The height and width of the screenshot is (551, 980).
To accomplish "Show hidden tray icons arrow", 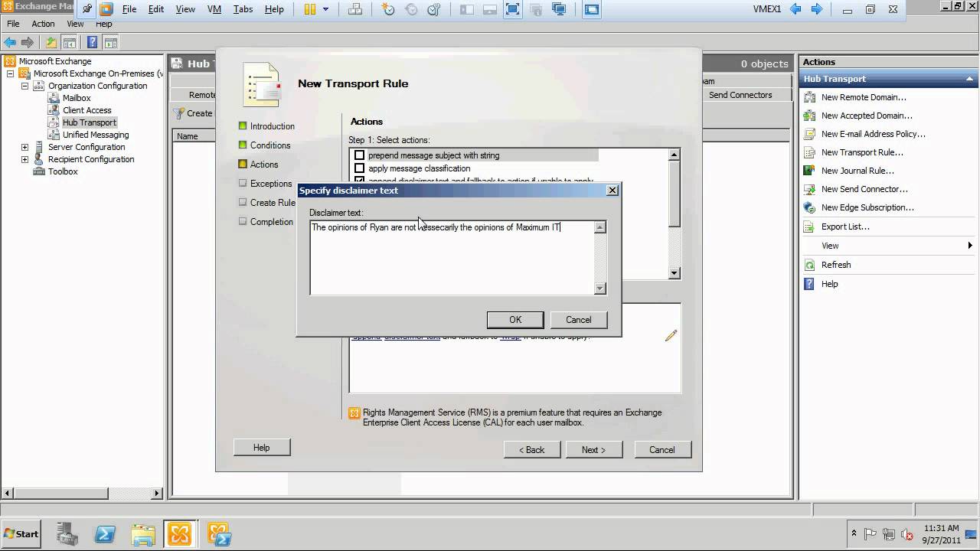I will [854, 533].
